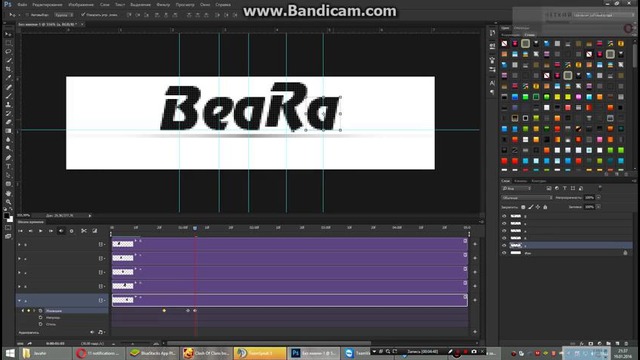The height and width of the screenshot is (360, 640).
Task: Select the Hand tool
Action: tap(8, 193)
